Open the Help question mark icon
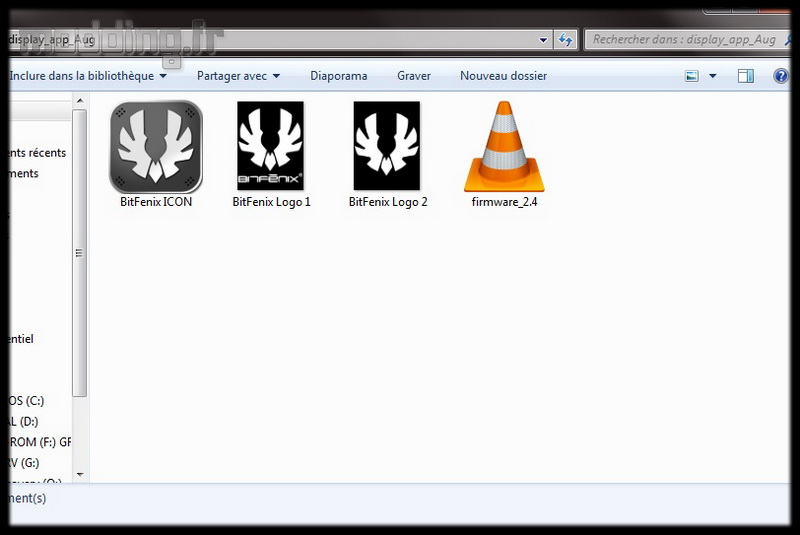This screenshot has height=535, width=800. [x=781, y=77]
